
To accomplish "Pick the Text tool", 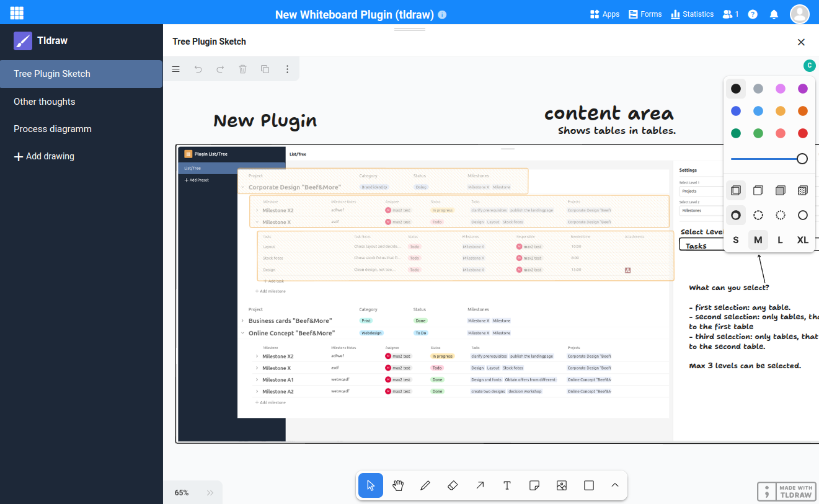I will coord(507,485).
